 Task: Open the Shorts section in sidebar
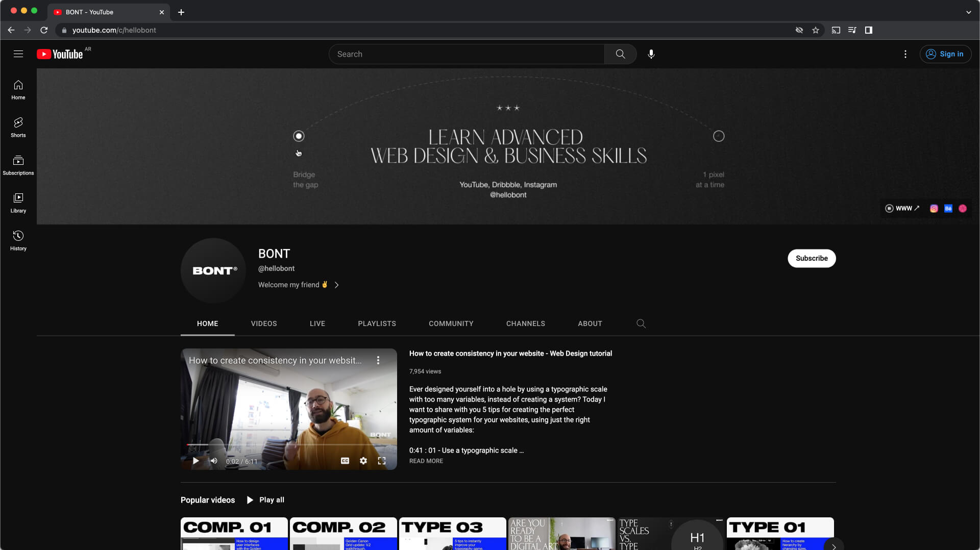pos(18,127)
